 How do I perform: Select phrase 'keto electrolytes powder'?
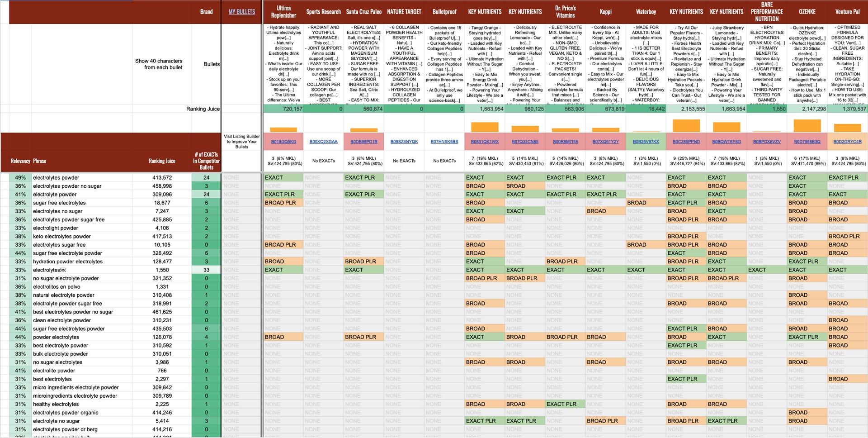[x=62, y=236]
